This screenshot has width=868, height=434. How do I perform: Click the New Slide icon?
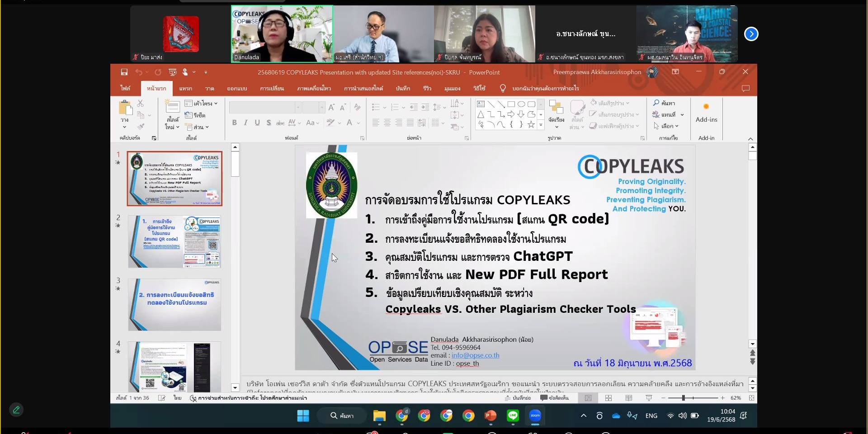tap(172, 107)
